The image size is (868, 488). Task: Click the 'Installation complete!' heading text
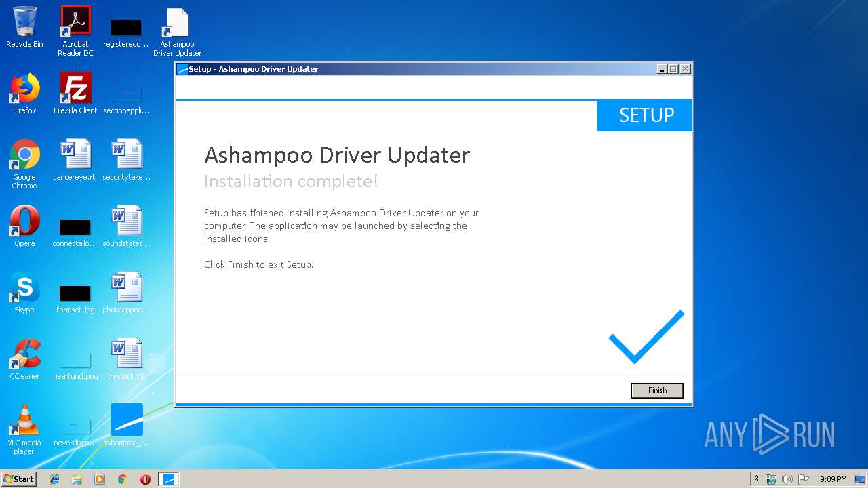291,181
